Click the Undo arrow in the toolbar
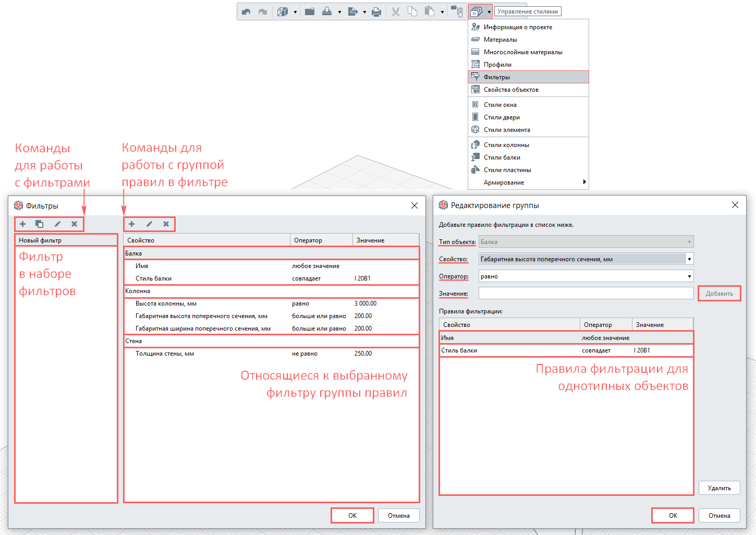The width and height of the screenshot is (756, 535). point(246,11)
